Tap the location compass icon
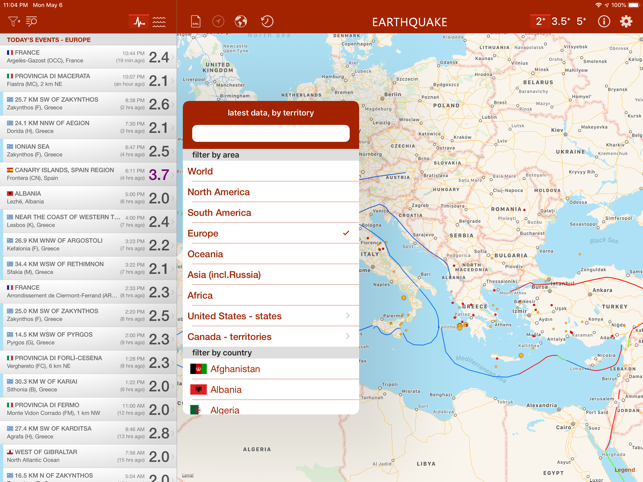This screenshot has height=482, width=643. click(x=218, y=21)
